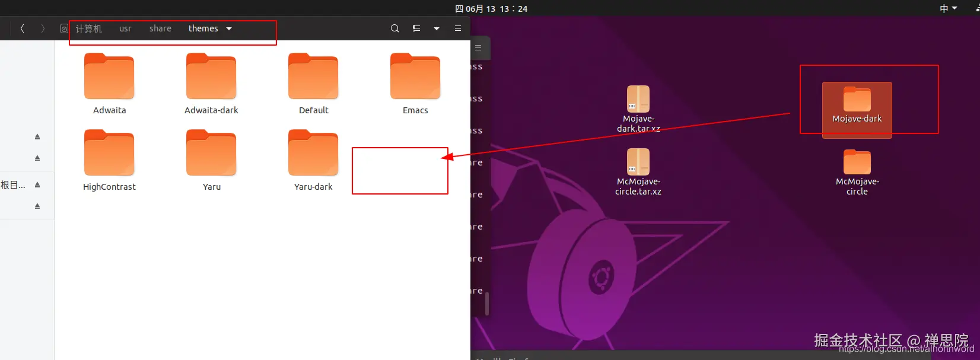Click the 计算机 path segment
This screenshot has height=360, width=980.
(x=88, y=28)
